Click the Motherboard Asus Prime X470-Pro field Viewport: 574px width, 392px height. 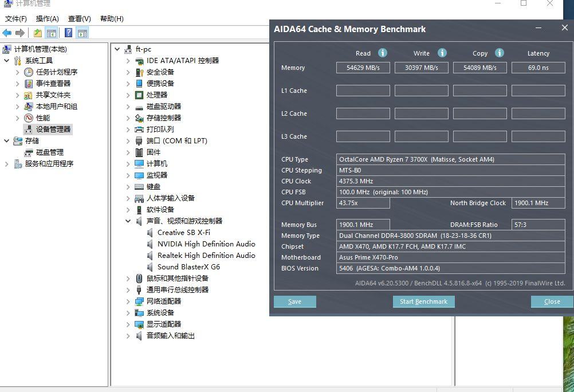pyautogui.click(x=451, y=257)
